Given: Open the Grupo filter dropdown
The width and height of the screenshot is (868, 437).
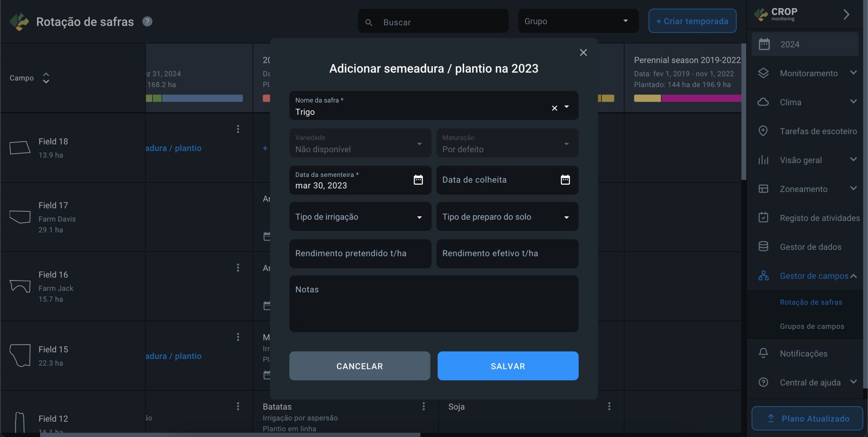Looking at the screenshot, I should (578, 21).
